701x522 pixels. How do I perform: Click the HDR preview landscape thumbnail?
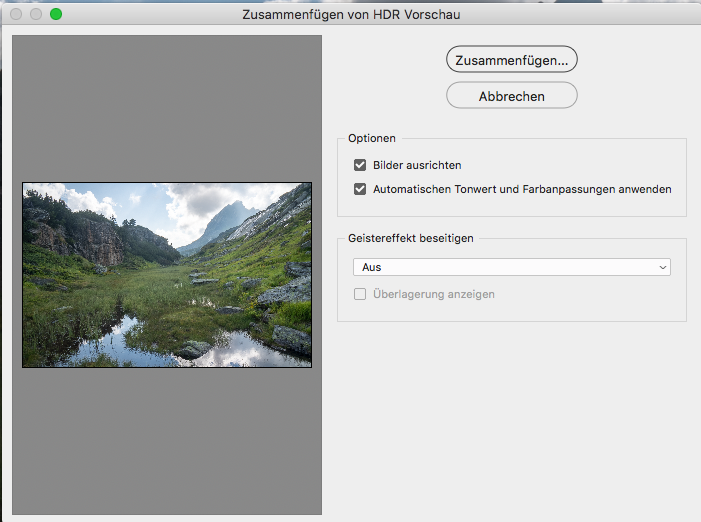pos(167,275)
